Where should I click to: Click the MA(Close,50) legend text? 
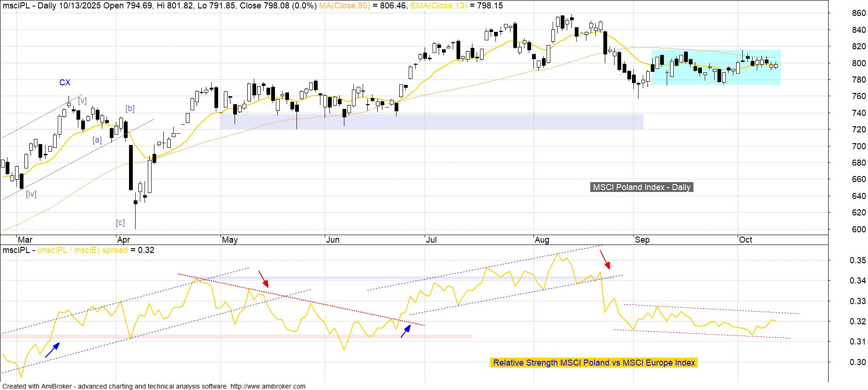point(344,6)
